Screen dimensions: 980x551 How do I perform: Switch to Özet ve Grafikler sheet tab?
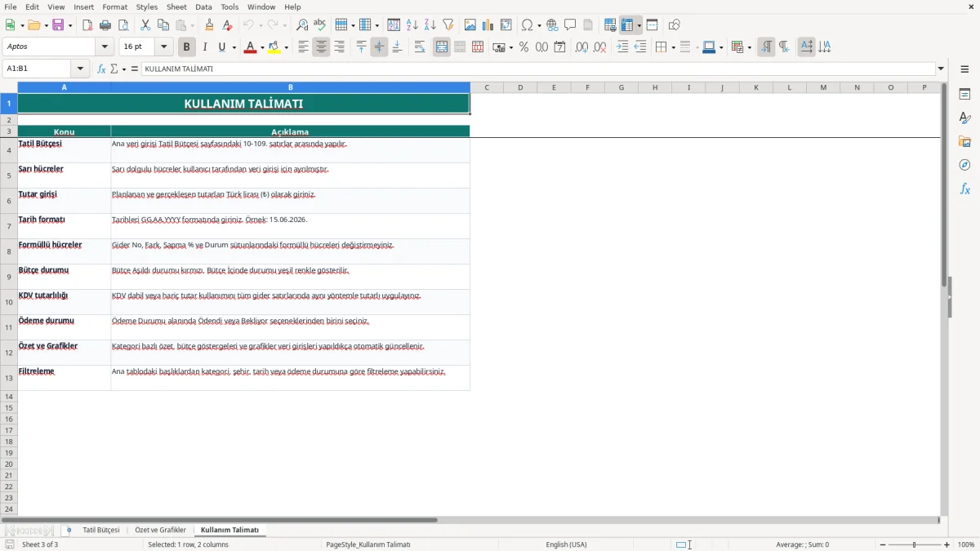tap(160, 530)
